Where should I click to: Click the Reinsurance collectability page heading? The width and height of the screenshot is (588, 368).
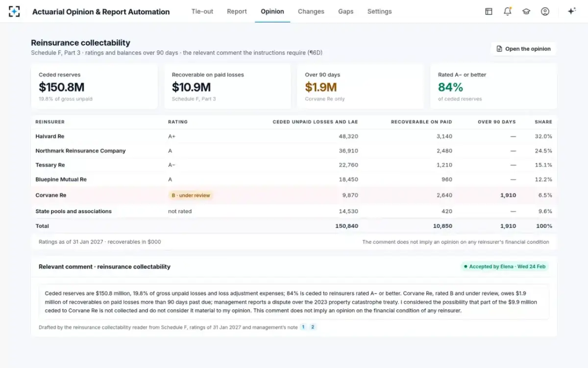[80, 43]
